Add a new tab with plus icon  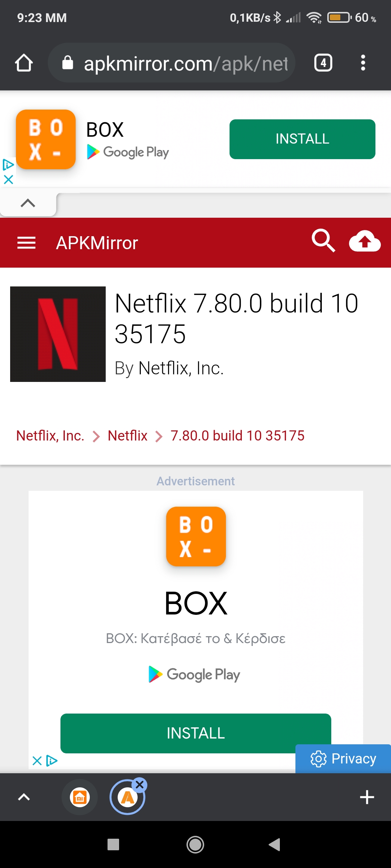367,797
